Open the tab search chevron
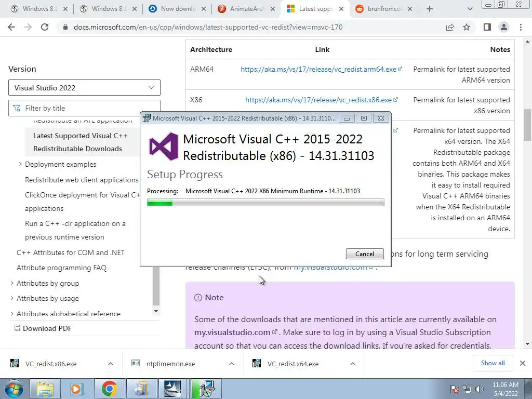The width and height of the screenshot is (532, 399). [470, 9]
